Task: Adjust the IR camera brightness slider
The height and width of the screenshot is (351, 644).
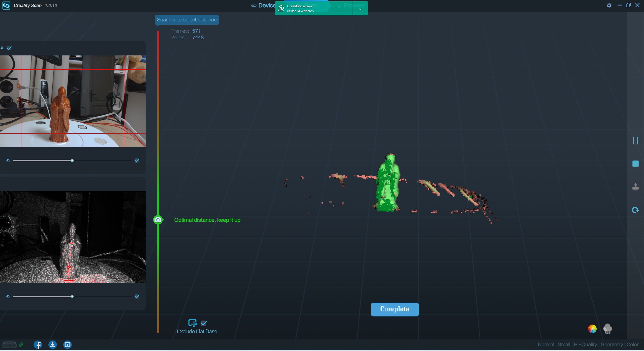Action: coord(72,297)
